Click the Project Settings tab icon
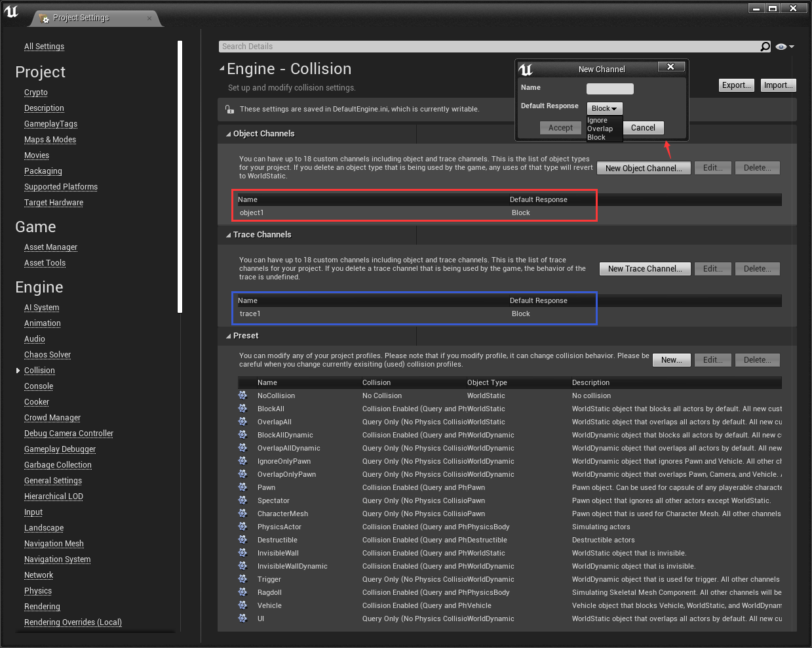This screenshot has width=812, height=648. pyautogui.click(x=44, y=18)
